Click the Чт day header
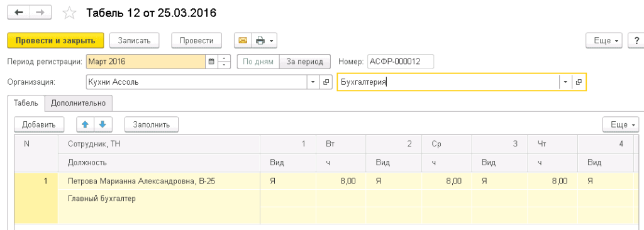 point(553,144)
